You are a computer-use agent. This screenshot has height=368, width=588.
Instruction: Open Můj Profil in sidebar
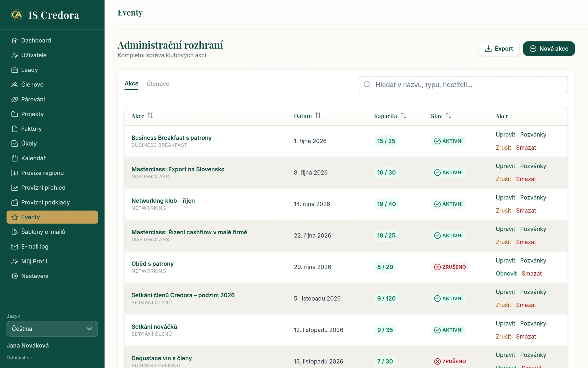(52, 261)
